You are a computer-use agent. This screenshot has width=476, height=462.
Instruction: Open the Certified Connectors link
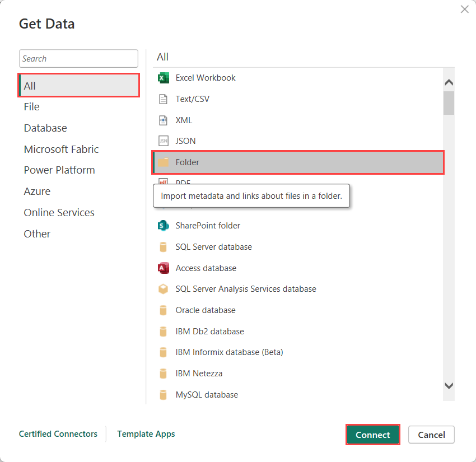coord(58,434)
